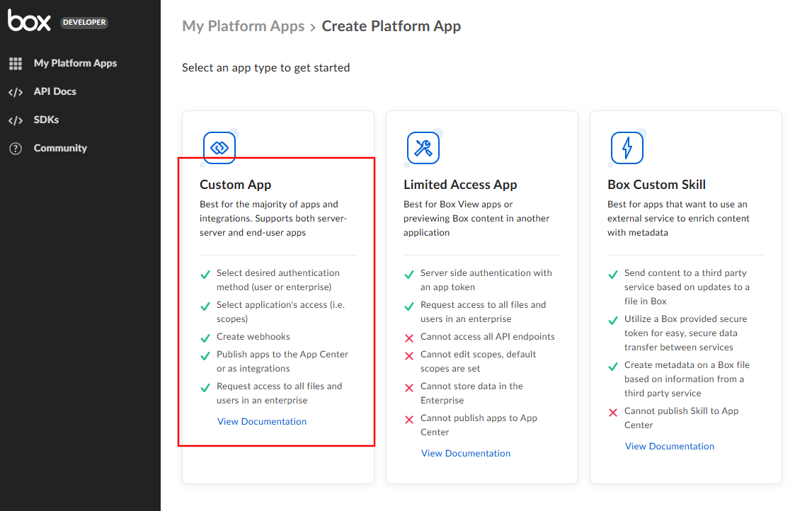Click the SDKs code bracket icon
812x511 pixels.
(16, 120)
